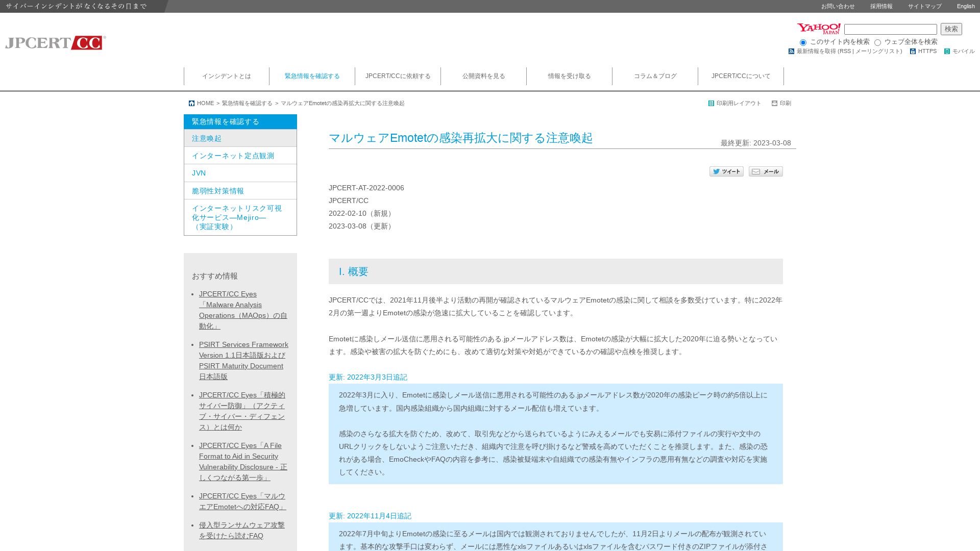This screenshot has width=980, height=551.
Task: Open お問い合わせ link in top bar
Action: coord(838,7)
